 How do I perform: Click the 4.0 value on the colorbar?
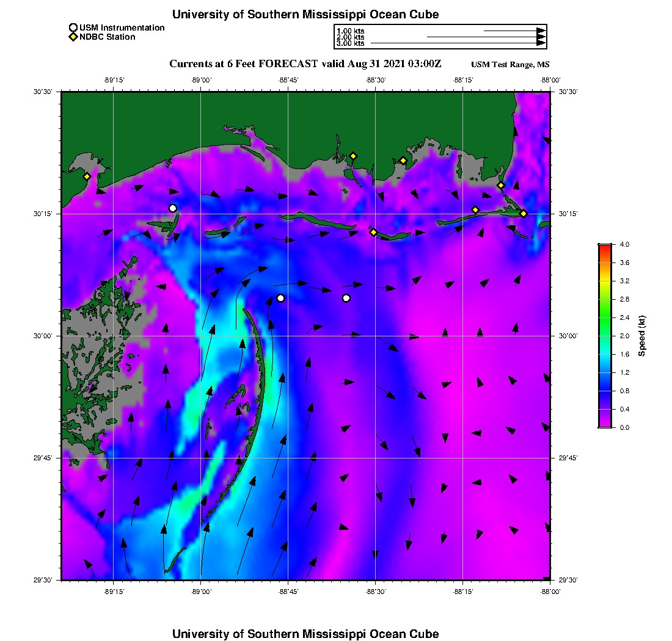624,244
